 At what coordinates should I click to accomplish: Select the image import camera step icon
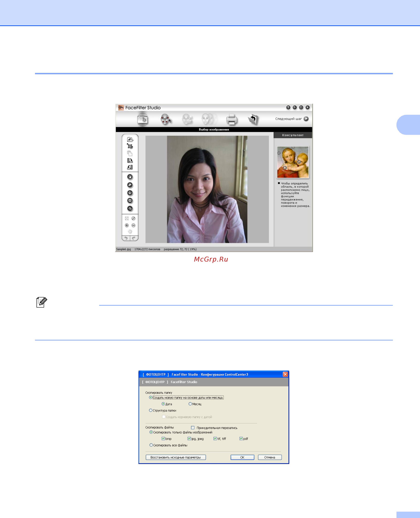pyautogui.click(x=143, y=119)
